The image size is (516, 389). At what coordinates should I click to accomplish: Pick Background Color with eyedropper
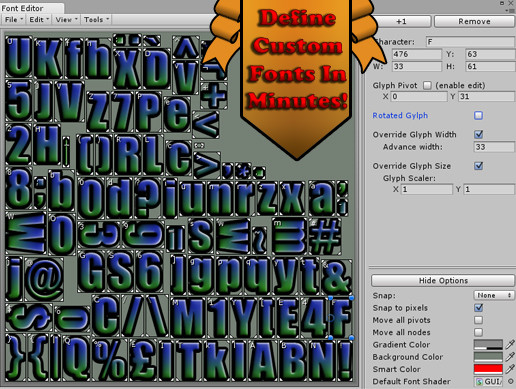pyautogui.click(x=510, y=357)
